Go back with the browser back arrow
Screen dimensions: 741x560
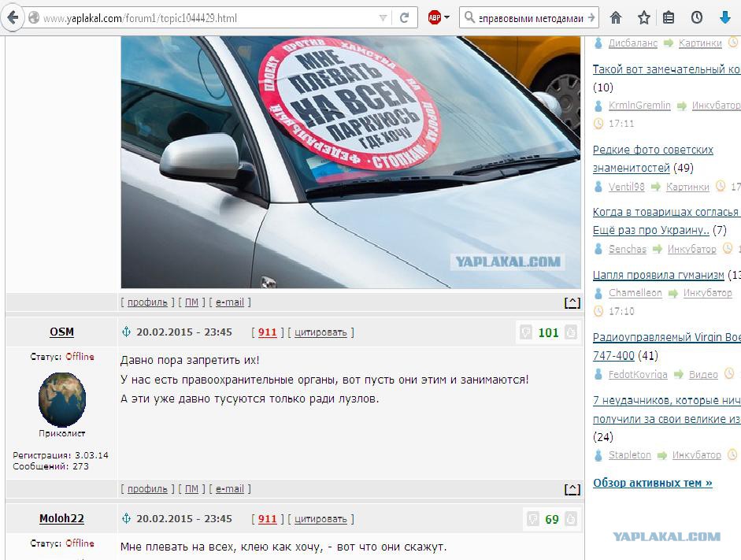point(13,18)
